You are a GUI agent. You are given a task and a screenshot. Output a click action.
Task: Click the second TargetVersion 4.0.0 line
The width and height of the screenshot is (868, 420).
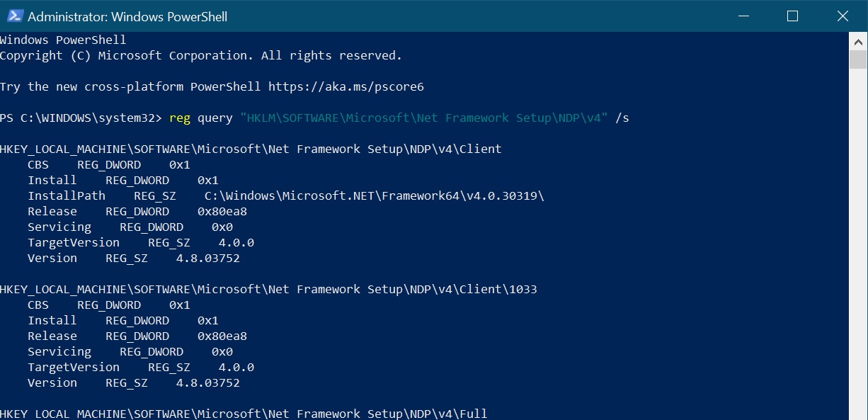(141, 367)
